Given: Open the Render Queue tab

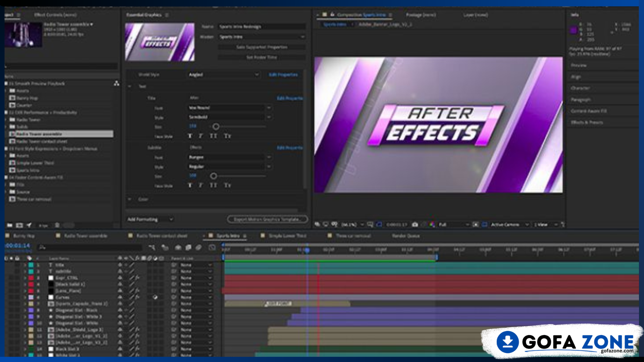Looking at the screenshot, I should tap(406, 236).
